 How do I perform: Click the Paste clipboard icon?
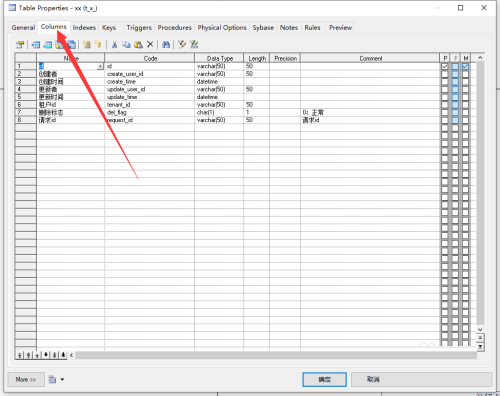tap(138, 44)
